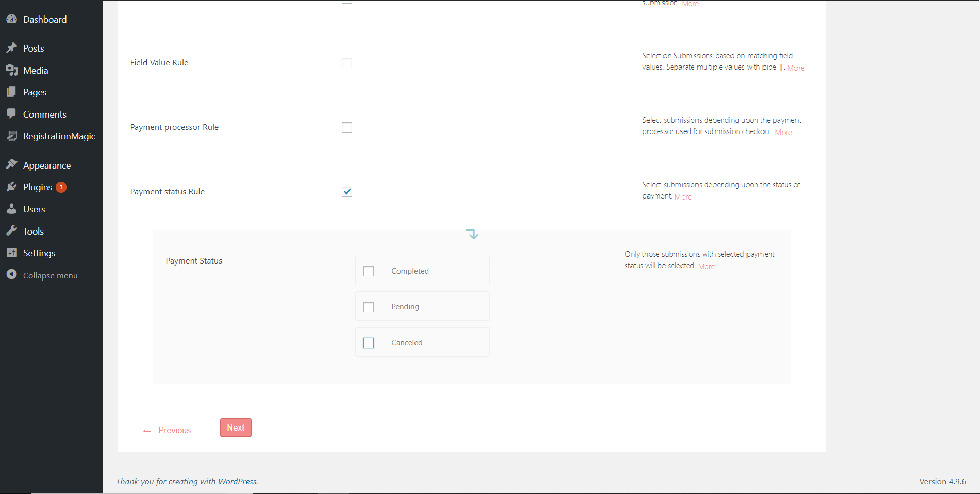980x494 pixels.
Task: Click the Media library icon
Action: pyautogui.click(x=11, y=70)
